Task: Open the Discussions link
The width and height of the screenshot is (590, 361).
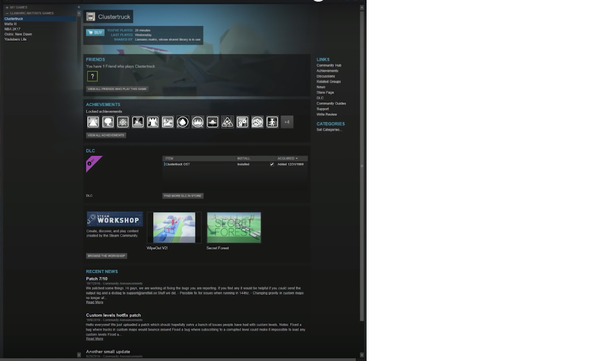Action: pyautogui.click(x=326, y=76)
